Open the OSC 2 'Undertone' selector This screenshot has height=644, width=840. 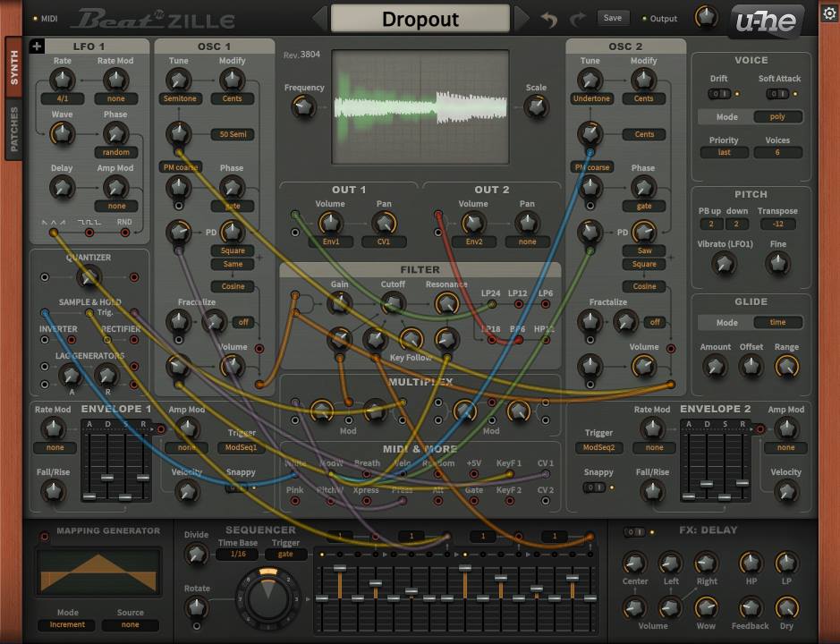coord(591,98)
